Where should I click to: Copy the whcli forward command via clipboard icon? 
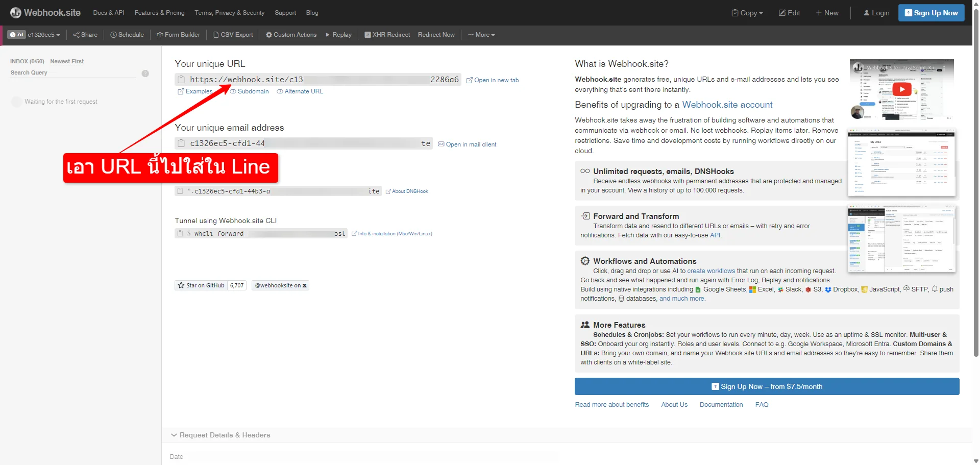[x=180, y=233]
